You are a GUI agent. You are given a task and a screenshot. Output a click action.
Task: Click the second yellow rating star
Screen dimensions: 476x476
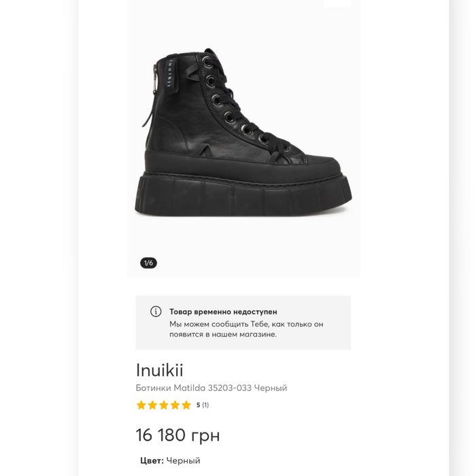[152, 405]
